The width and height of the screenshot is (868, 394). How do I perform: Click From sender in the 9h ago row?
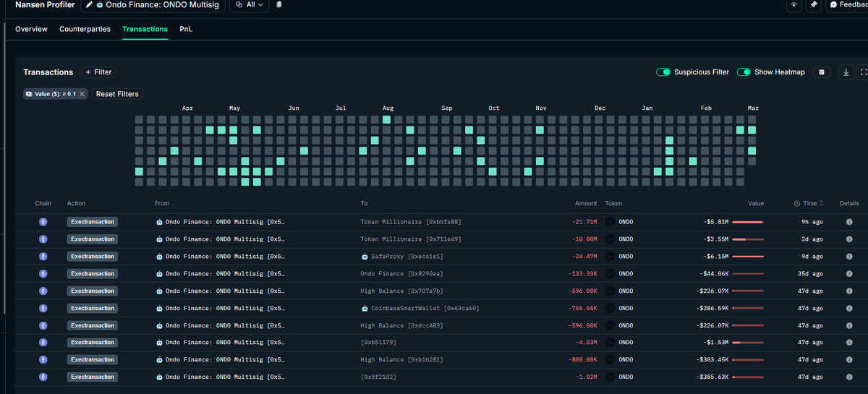pyautogui.click(x=221, y=222)
